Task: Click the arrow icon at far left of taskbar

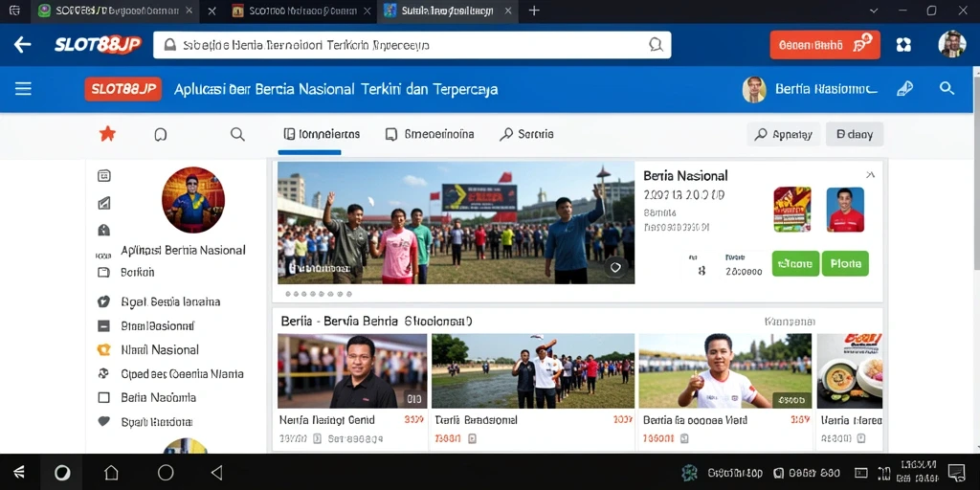Action: pos(19,473)
